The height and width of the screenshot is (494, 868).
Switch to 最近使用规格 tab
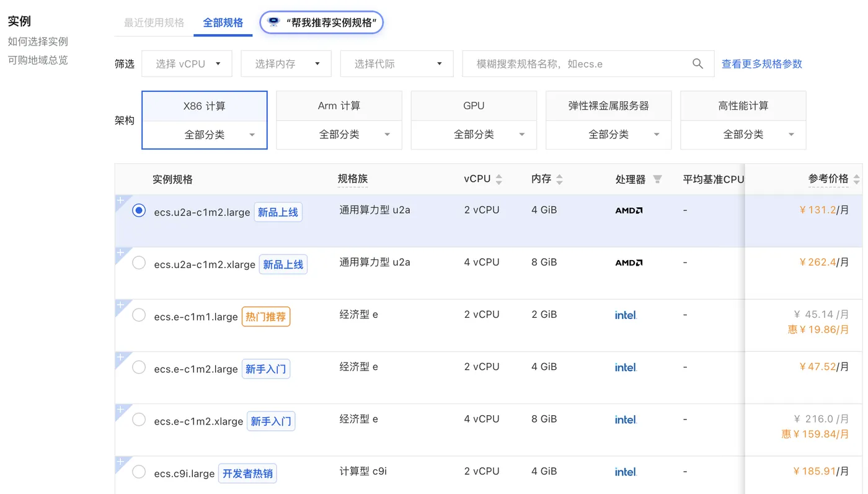click(154, 22)
